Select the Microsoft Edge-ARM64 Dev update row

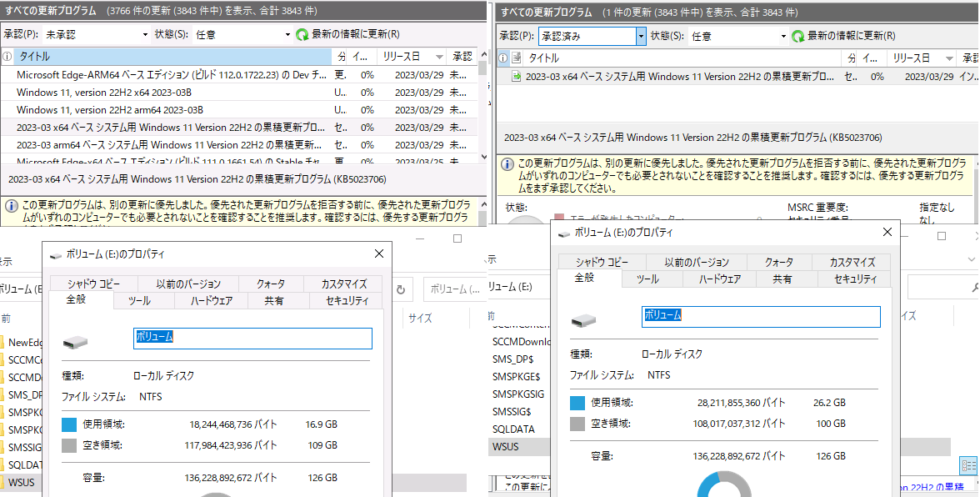239,75
